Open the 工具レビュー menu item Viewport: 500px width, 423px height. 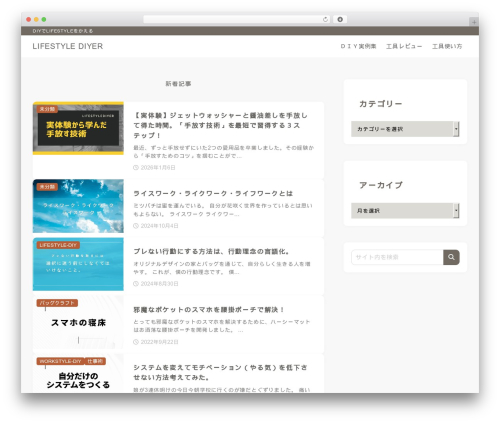(404, 46)
